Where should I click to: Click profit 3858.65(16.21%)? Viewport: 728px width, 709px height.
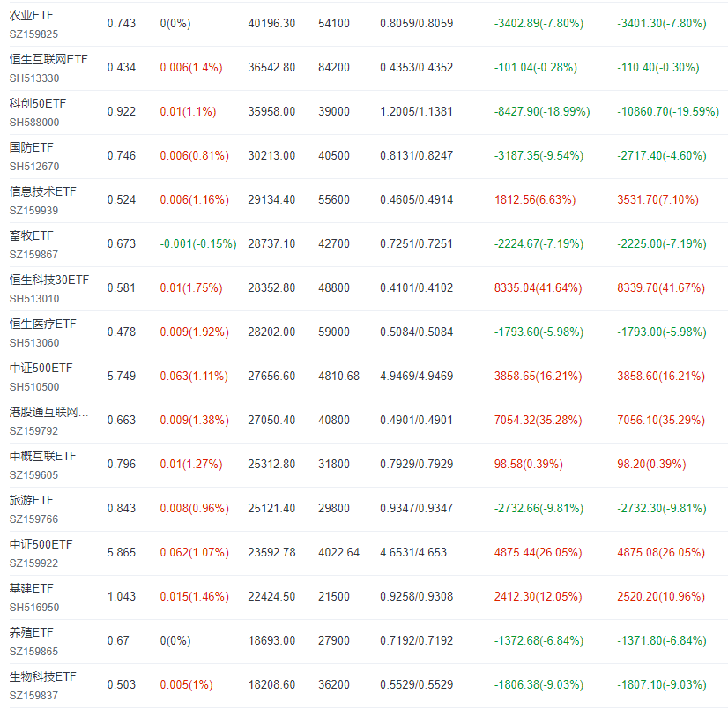pos(539,377)
